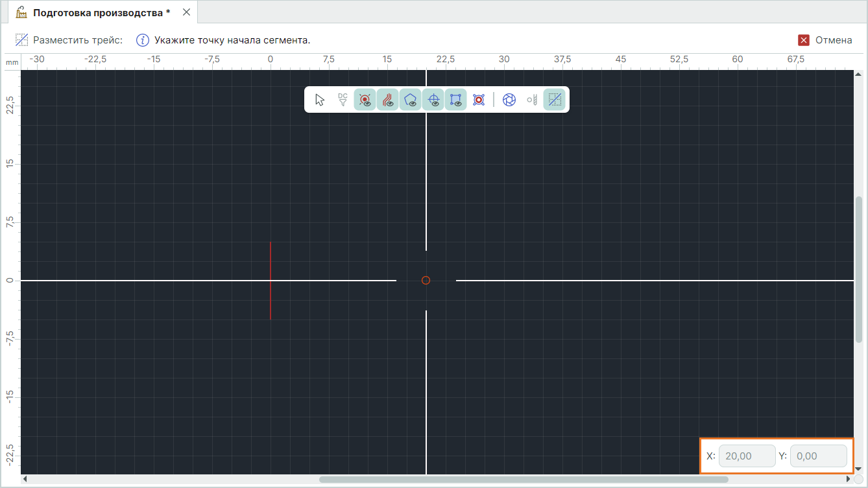This screenshot has width=868, height=488.
Task: Toggle visibility of pads (red target eye)
Action: [365, 100]
